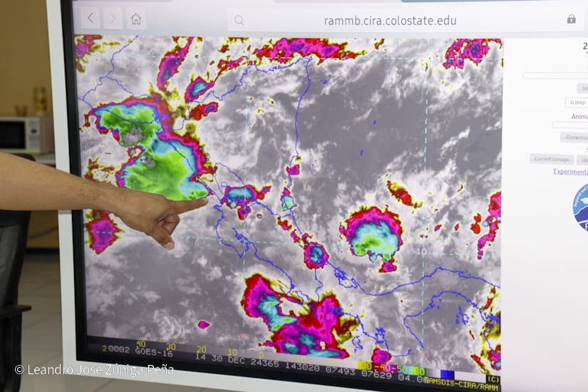Screen dimensions: 588x392
Task: Open the Loop dropdown in the side panel
Action: (577, 103)
